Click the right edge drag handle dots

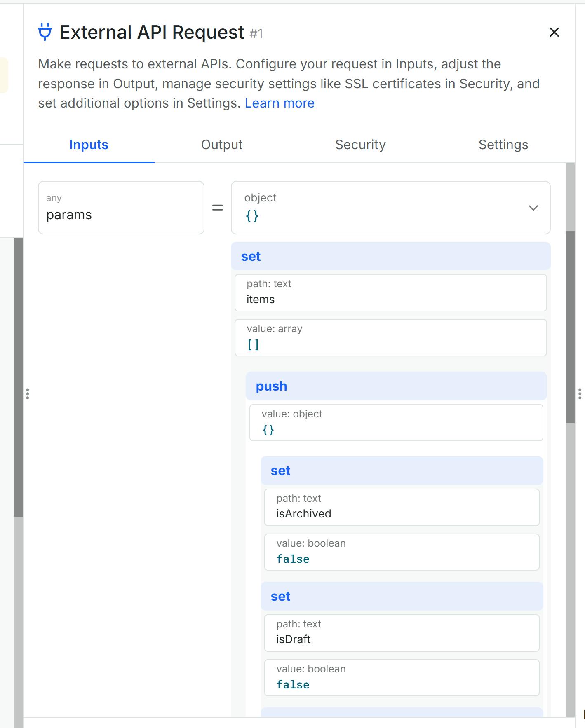click(580, 394)
